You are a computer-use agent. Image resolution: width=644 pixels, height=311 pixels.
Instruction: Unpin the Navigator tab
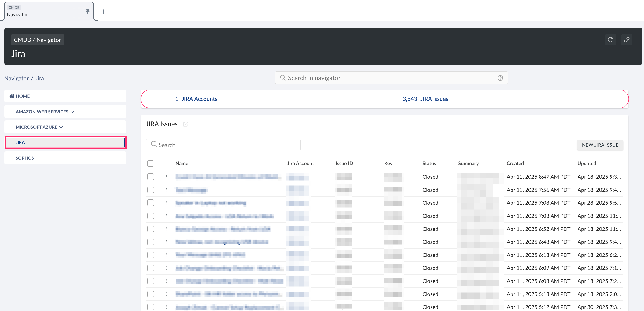pos(87,11)
